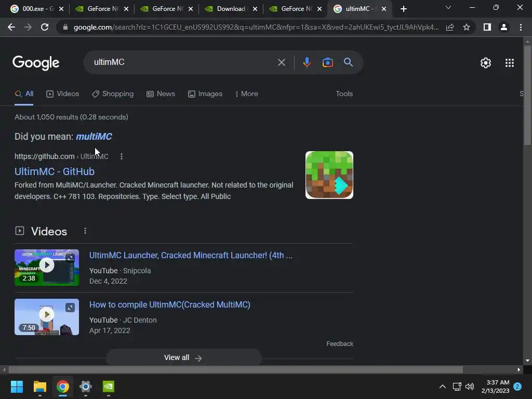
Task: Click the scroll right arrow
Action: pos(519,369)
